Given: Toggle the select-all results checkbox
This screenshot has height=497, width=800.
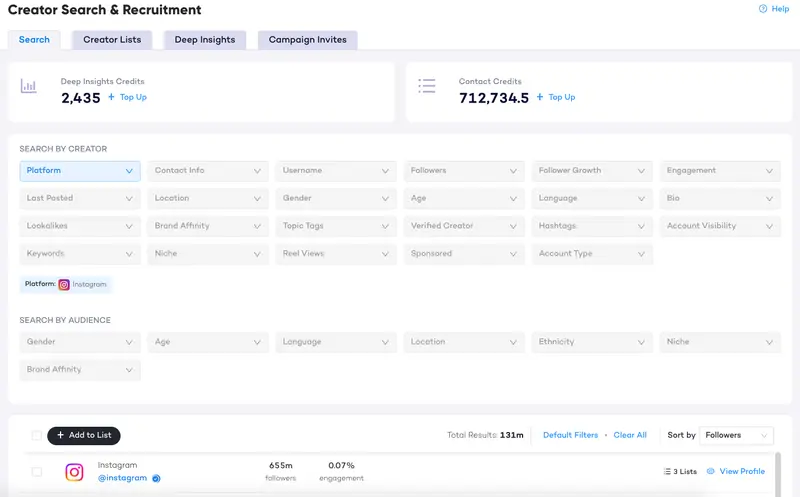Looking at the screenshot, I should tap(37, 436).
